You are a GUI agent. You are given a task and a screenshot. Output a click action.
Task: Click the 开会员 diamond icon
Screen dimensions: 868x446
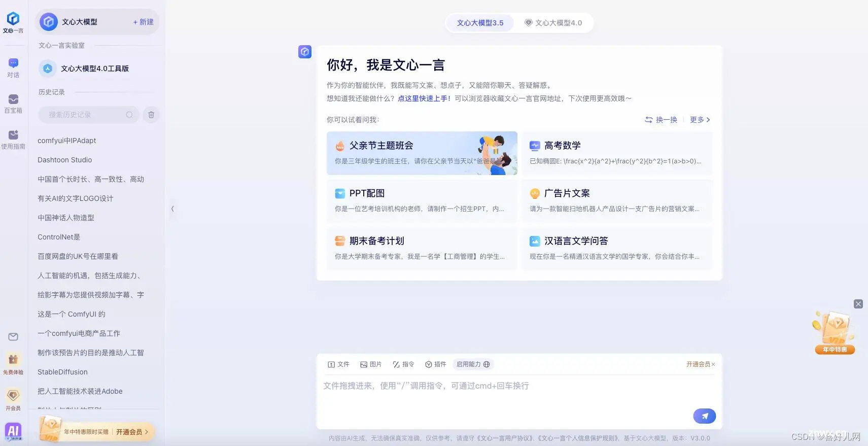(13, 395)
